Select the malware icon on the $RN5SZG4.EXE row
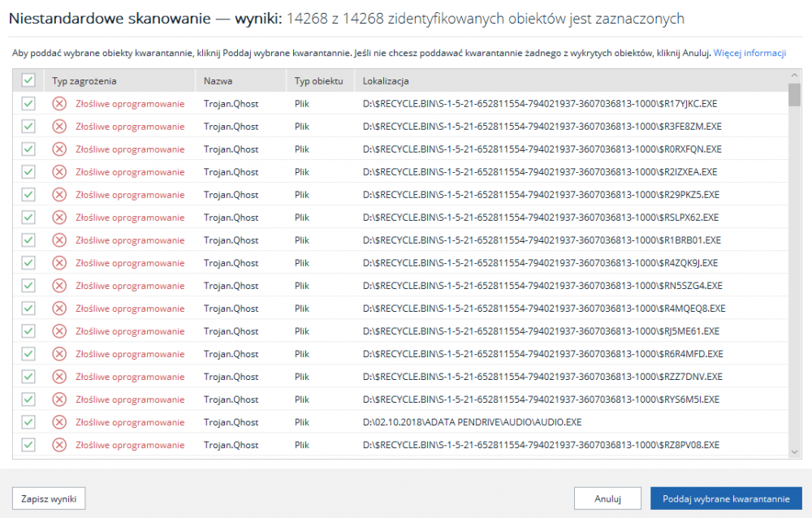This screenshot has height=518, width=812. (58, 285)
